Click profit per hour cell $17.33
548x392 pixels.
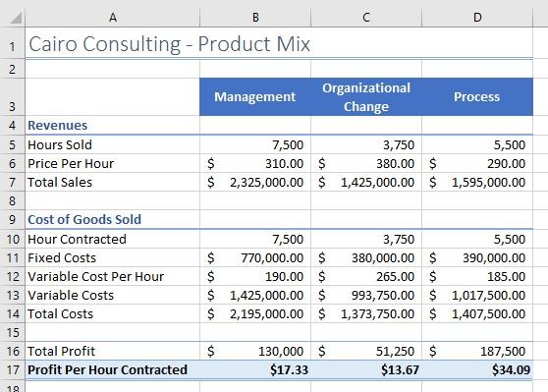pos(255,369)
